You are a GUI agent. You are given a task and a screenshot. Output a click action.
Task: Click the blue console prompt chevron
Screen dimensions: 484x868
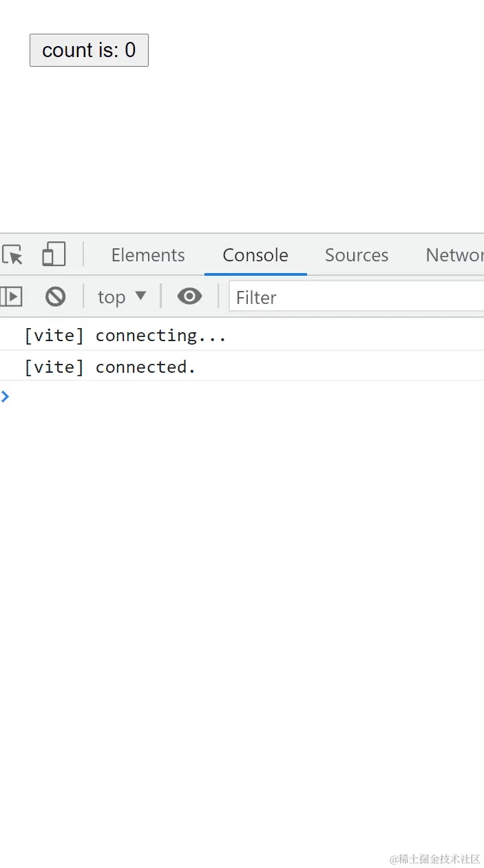pos(6,396)
